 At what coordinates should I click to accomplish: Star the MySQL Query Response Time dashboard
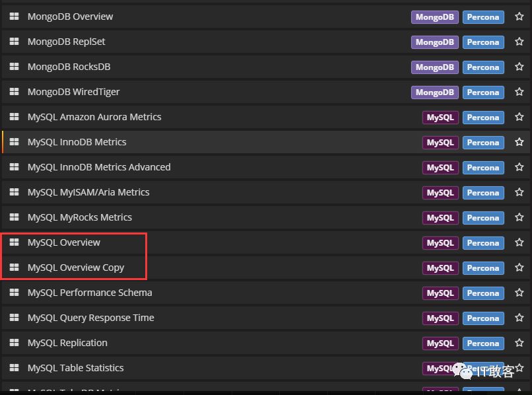point(519,318)
